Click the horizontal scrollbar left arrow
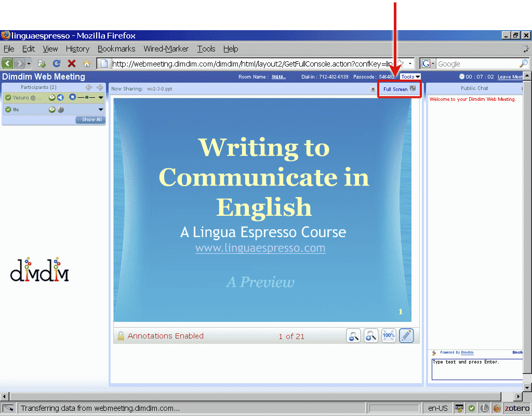The height and width of the screenshot is (416, 532). point(4,396)
